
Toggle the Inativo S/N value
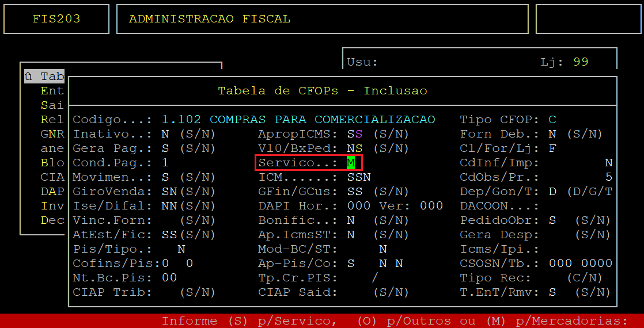(165, 134)
